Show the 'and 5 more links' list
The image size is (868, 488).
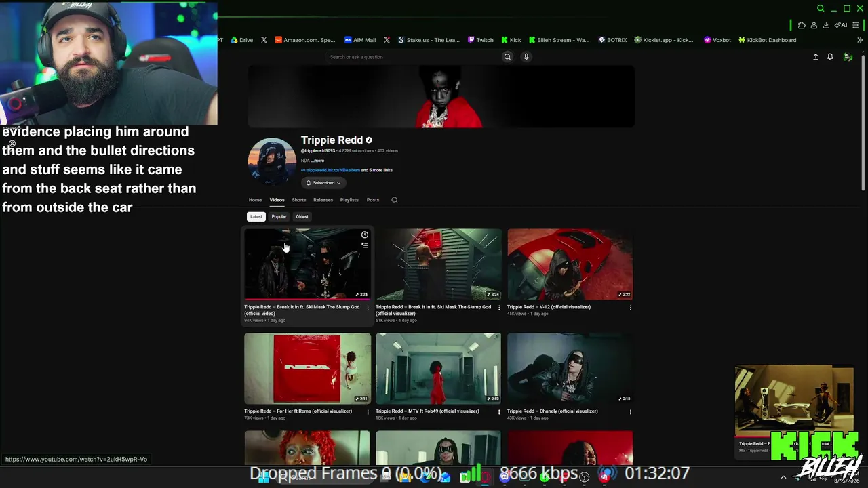pos(376,170)
